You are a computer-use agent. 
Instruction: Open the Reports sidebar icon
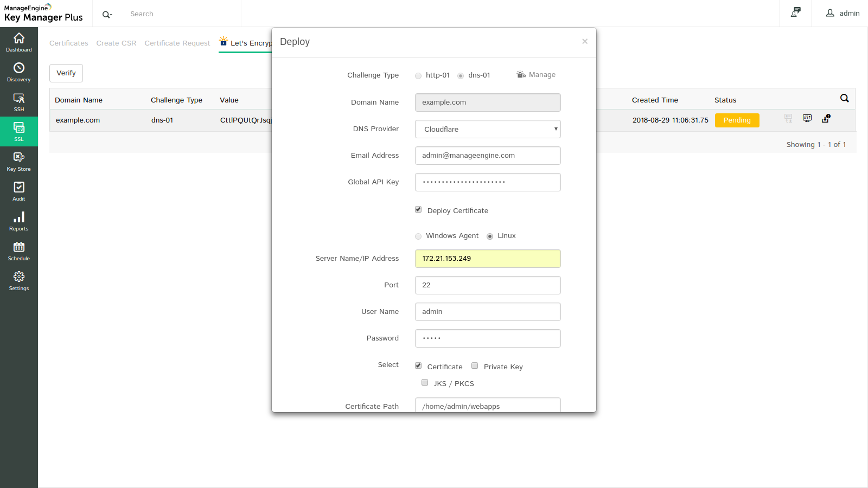19,221
